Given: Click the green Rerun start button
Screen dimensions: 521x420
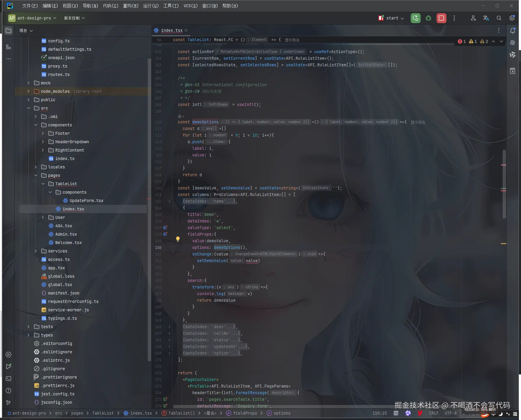Looking at the screenshot, I should (x=416, y=18).
